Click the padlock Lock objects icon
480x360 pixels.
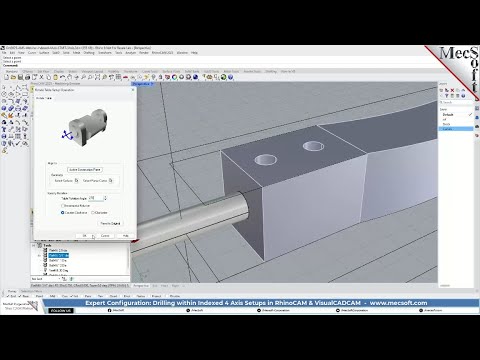click(160, 77)
